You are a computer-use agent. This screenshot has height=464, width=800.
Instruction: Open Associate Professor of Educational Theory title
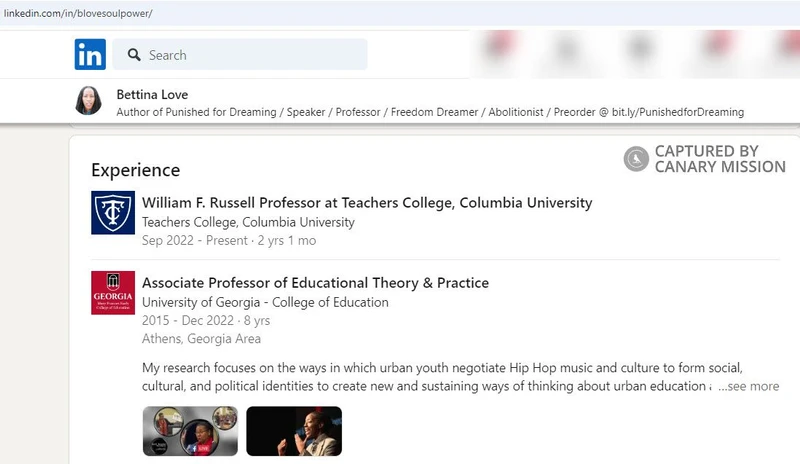[x=315, y=283]
